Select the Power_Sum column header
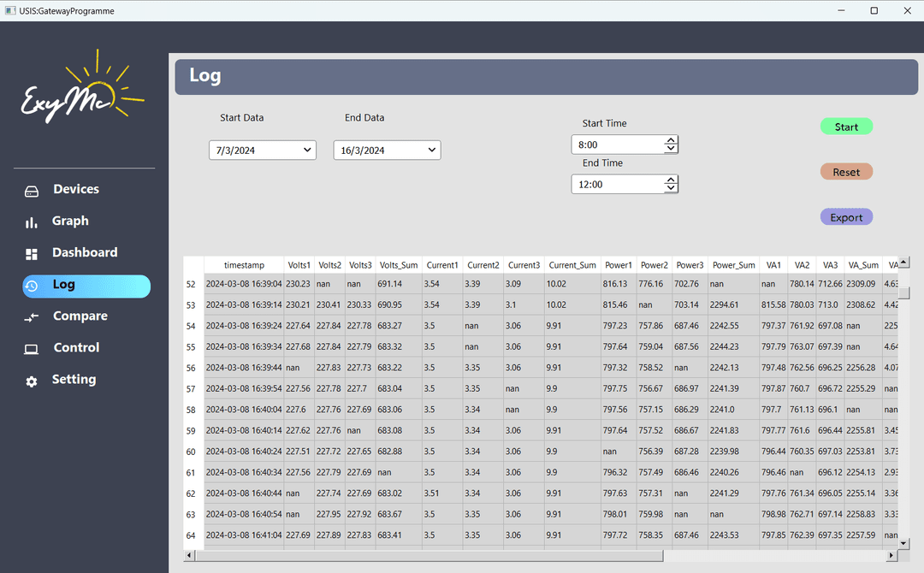 point(733,265)
